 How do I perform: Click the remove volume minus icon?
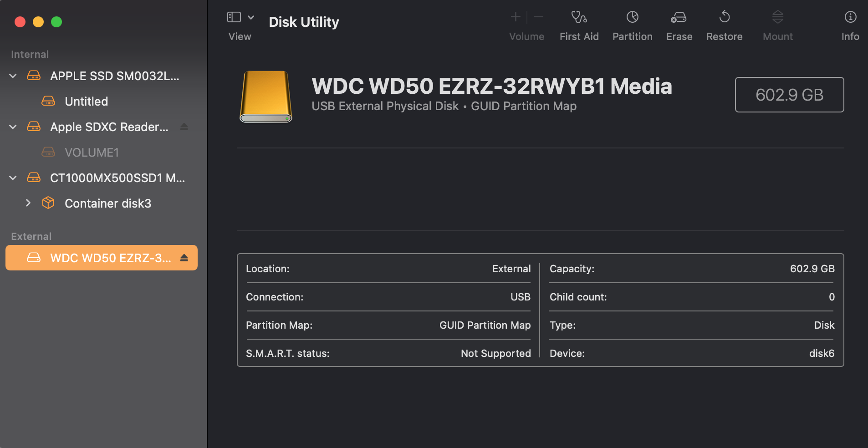(538, 17)
